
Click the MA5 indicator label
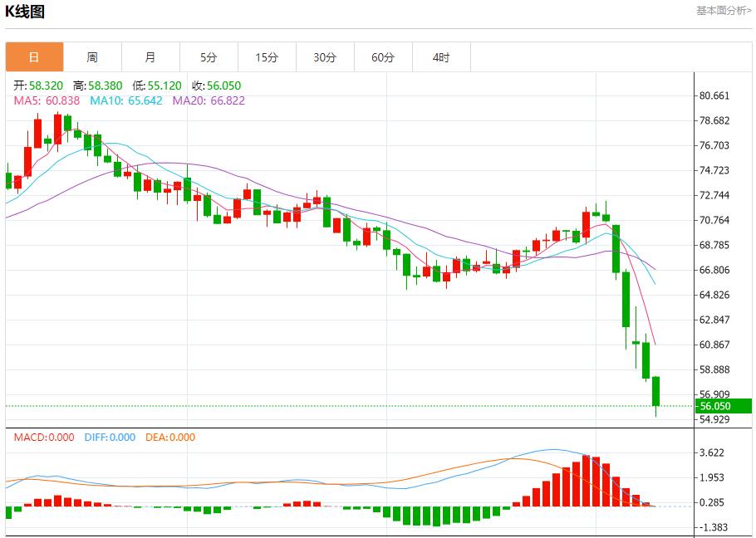point(47,100)
